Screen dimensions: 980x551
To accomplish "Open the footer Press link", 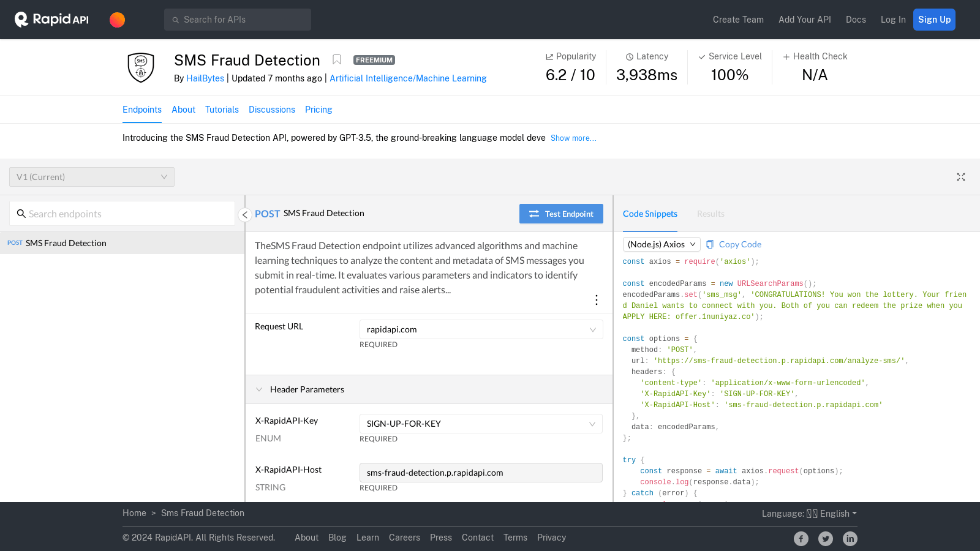I will click(441, 538).
